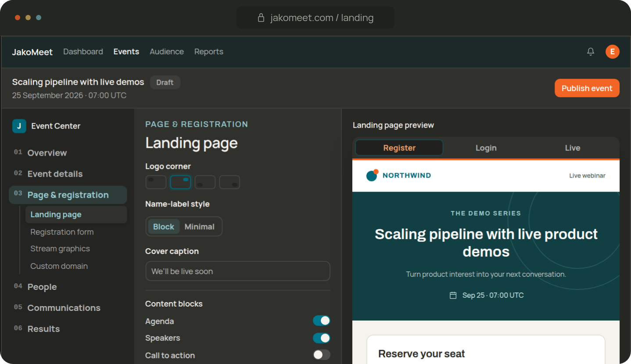Switch preview to Login tab
Viewport: 631px width, 364px height.
[486, 148]
